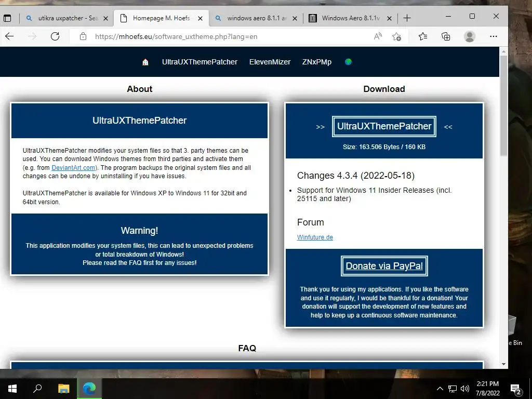Click the page vertical scrollbar thumb
The height and width of the screenshot is (399, 532).
click(x=503, y=105)
